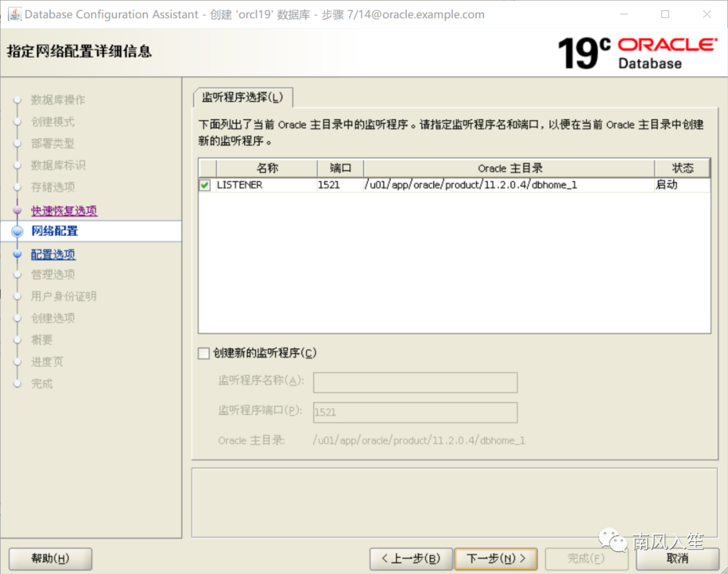Click the 完成(F) button
The image size is (728, 574).
coord(586,558)
